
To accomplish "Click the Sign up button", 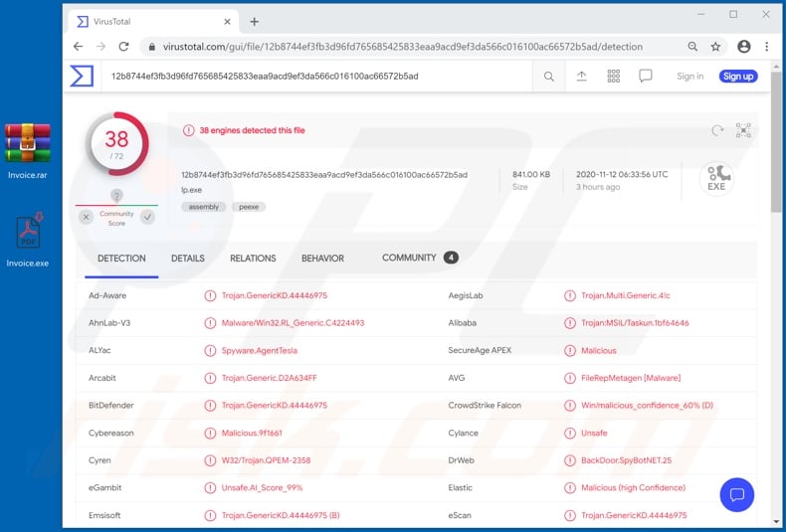I will pyautogui.click(x=738, y=77).
